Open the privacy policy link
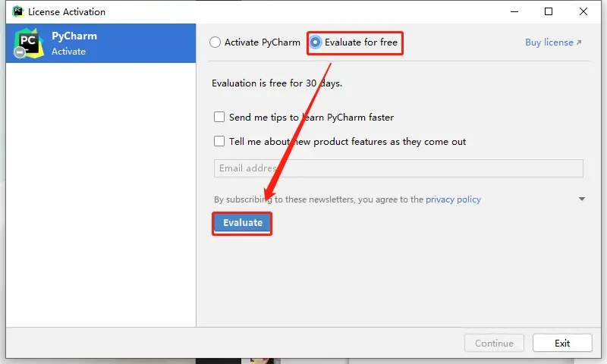This screenshot has width=607, height=364. [x=453, y=199]
